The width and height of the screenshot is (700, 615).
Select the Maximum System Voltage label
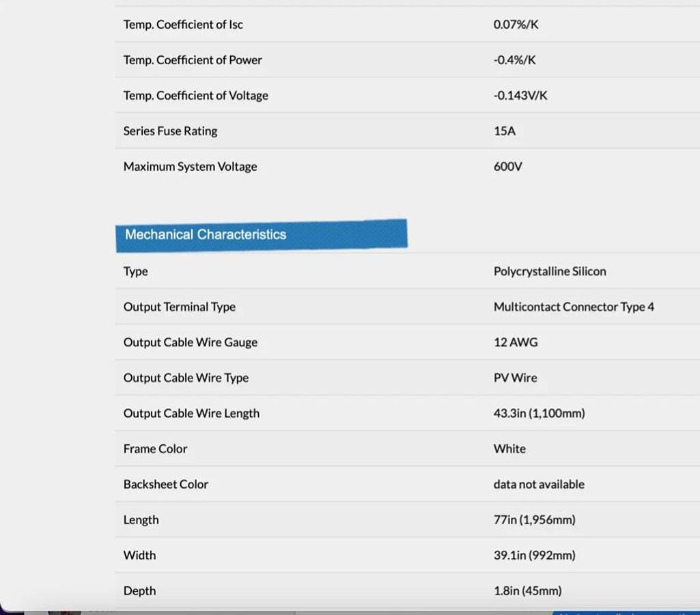coord(190,167)
